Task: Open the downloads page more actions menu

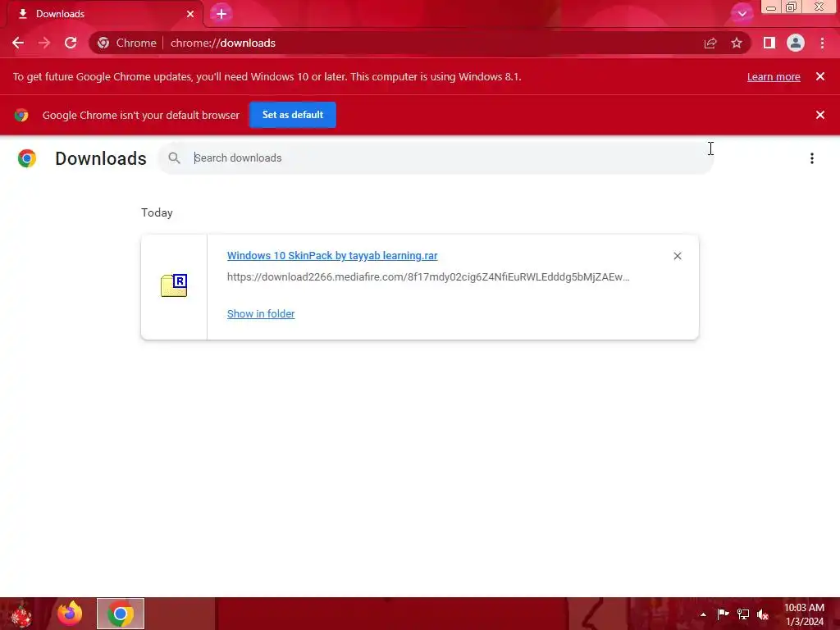Action: pos(812,158)
